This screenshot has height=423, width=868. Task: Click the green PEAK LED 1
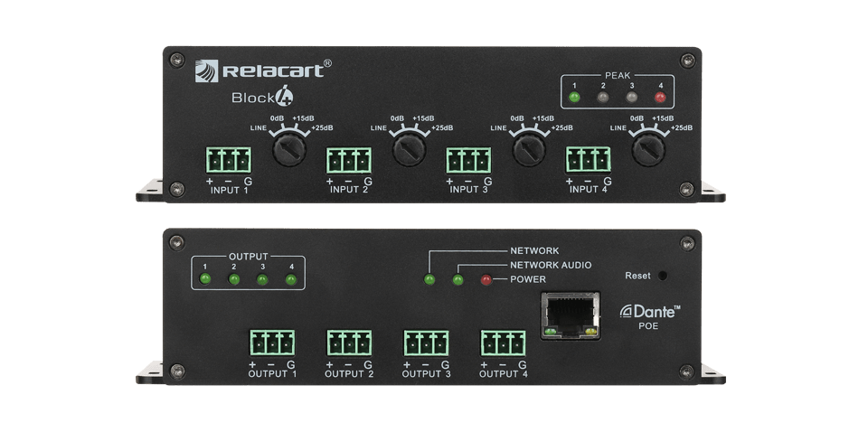click(575, 98)
